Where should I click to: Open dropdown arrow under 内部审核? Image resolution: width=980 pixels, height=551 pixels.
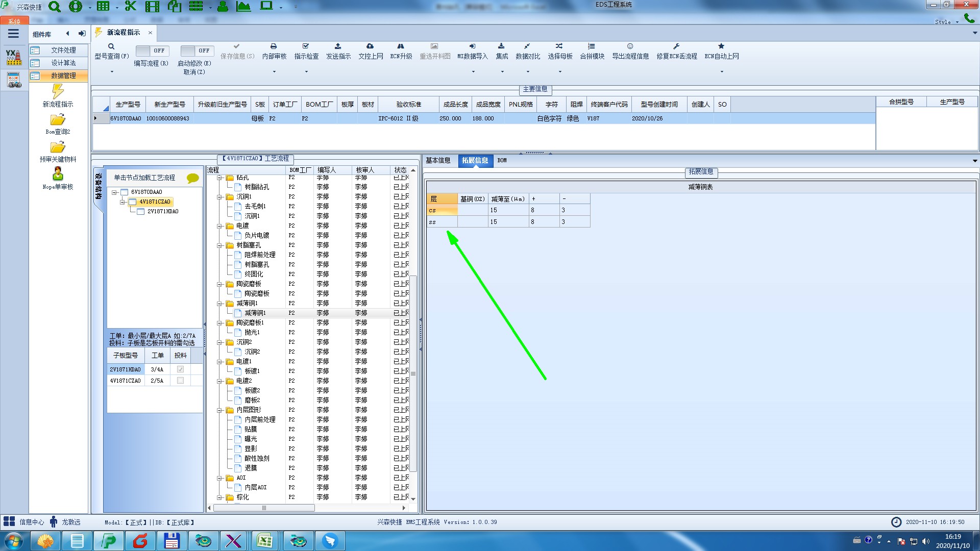click(274, 72)
